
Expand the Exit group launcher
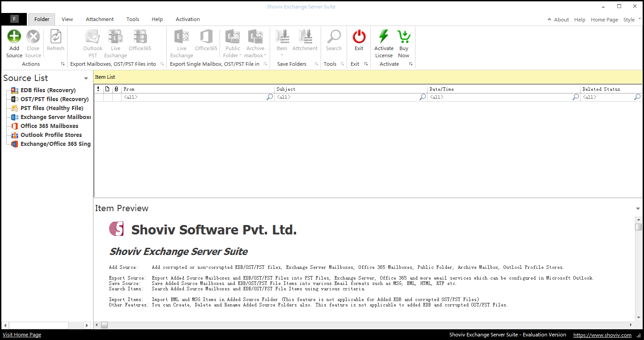pos(366,64)
